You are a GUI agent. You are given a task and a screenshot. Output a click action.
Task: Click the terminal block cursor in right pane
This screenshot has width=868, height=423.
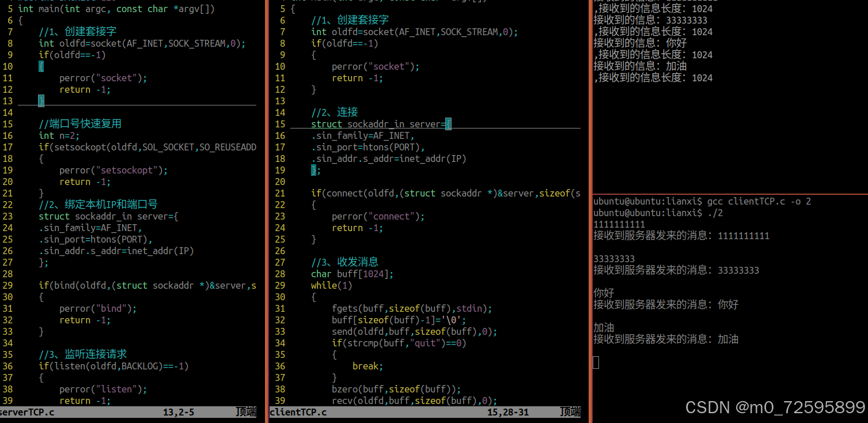pyautogui.click(x=596, y=362)
